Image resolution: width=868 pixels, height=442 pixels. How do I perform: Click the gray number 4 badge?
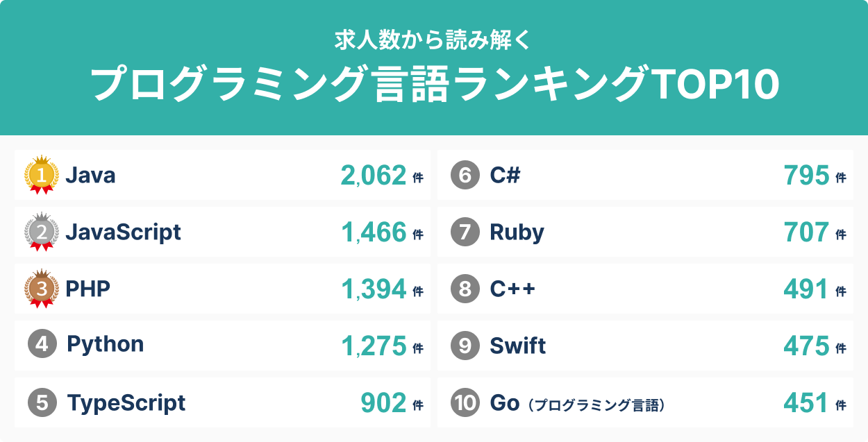(x=42, y=345)
